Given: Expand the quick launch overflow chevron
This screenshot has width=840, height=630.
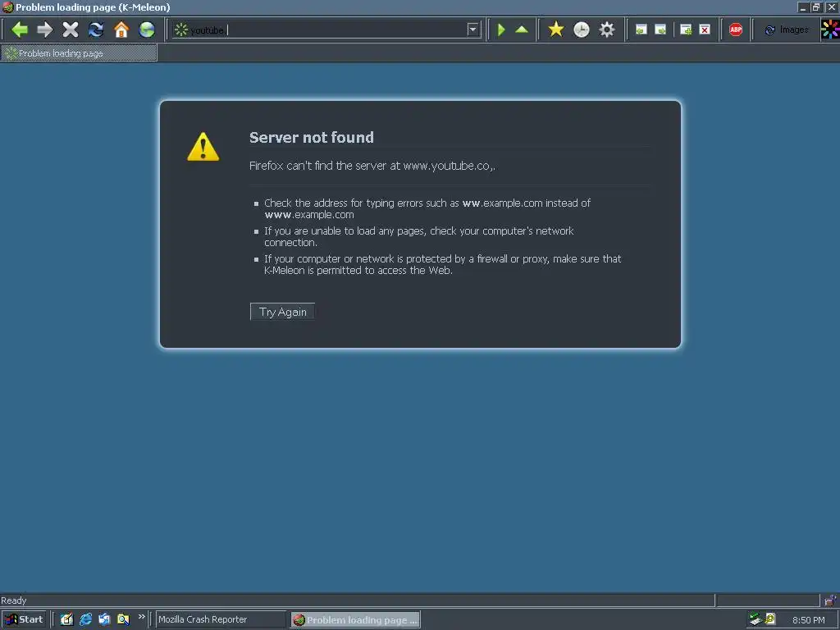Looking at the screenshot, I should click(141, 617).
